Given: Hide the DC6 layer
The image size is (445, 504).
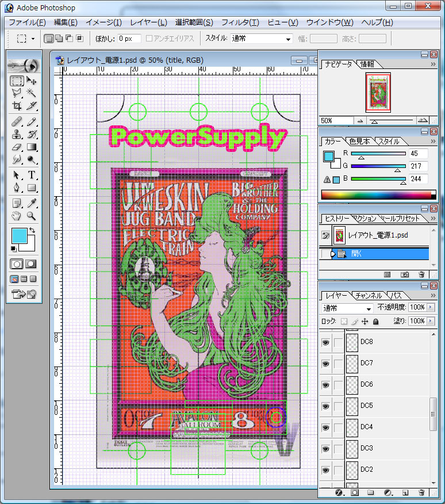Looking at the screenshot, I should (325, 385).
